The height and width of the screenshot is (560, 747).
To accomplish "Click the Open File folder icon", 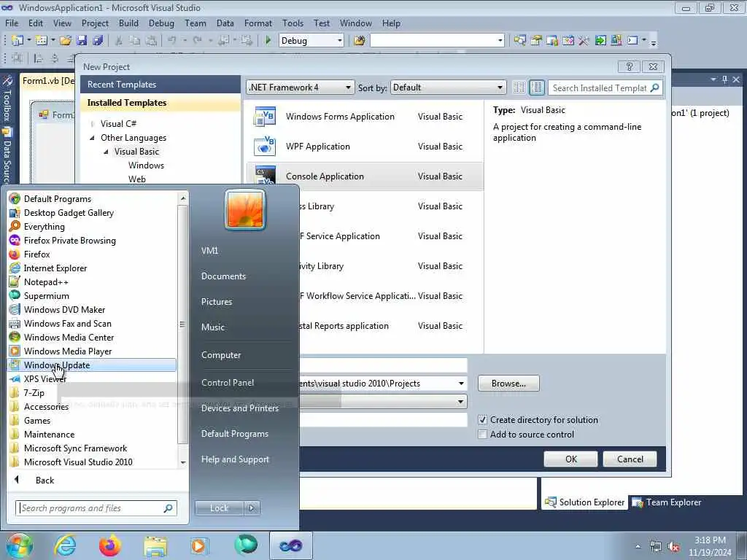I will pyautogui.click(x=66, y=41).
